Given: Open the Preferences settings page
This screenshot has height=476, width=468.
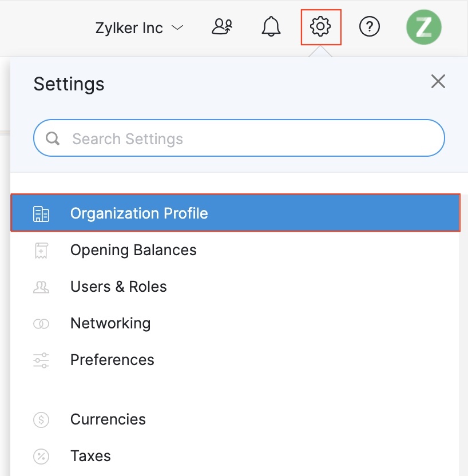Looking at the screenshot, I should click(x=112, y=359).
